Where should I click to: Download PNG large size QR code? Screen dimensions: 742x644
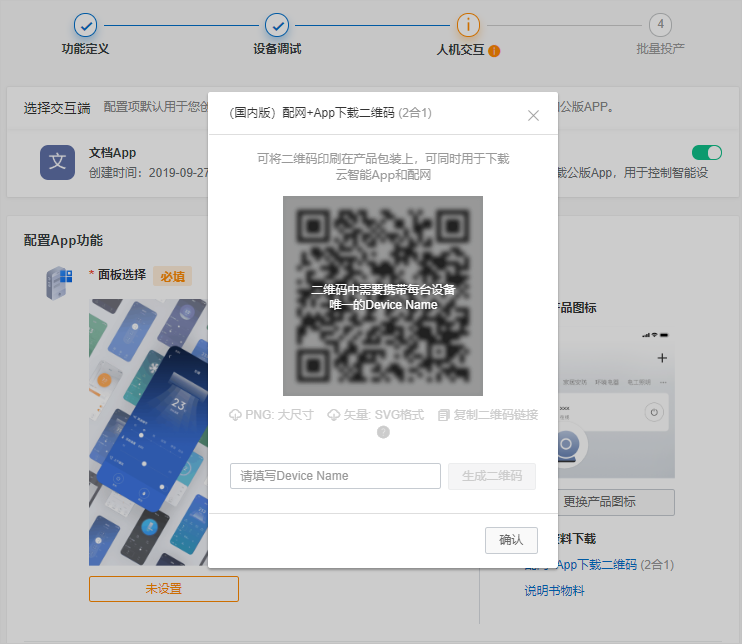pyautogui.click(x=271, y=415)
